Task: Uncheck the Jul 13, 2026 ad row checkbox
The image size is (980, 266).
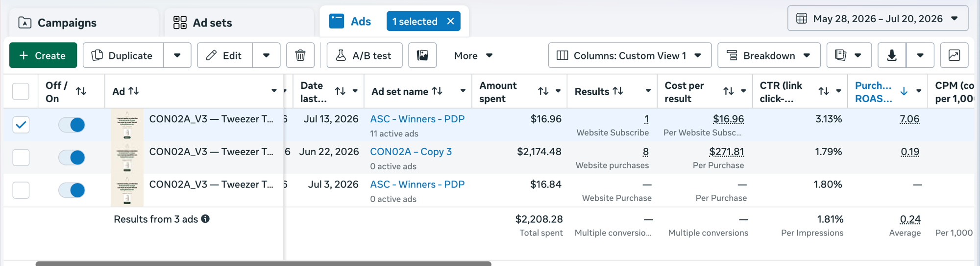Action: coord(21,125)
